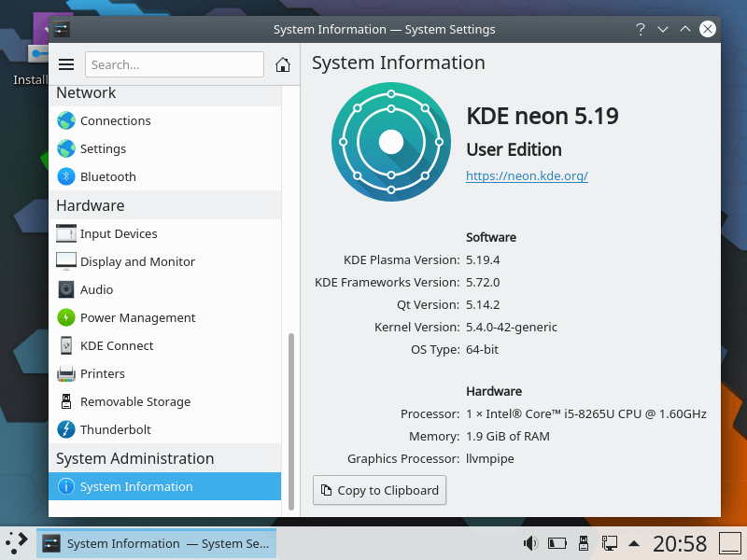The height and width of the screenshot is (560, 747).
Task: Open KDE Connect settings
Action: (117, 345)
